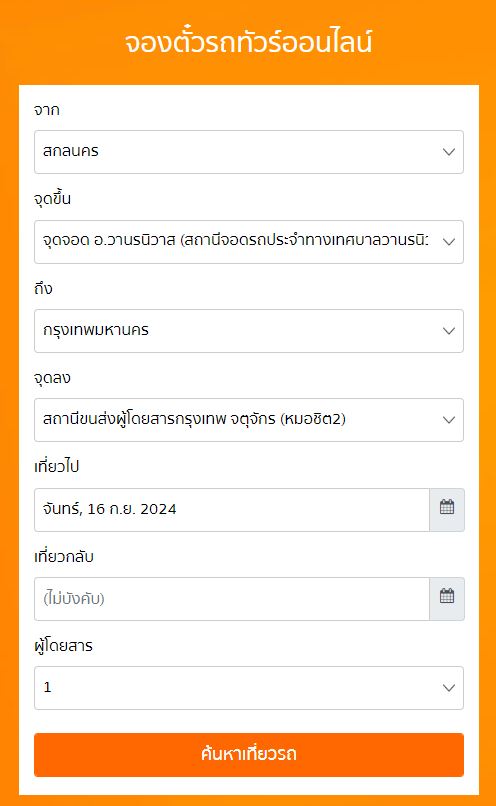496x806 pixels.
Task: Expand the จุดขึ้น boarding point dropdown
Action: pyautogui.click(x=249, y=242)
